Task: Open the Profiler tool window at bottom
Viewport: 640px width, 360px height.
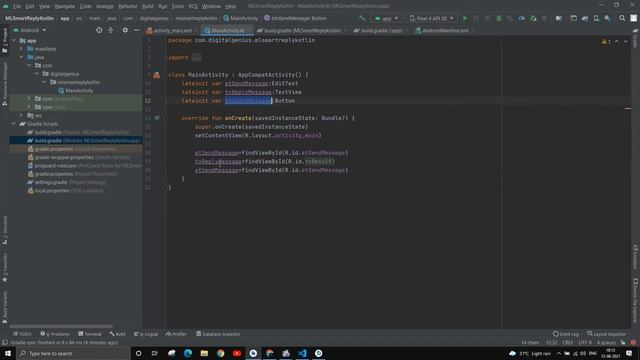Action: coord(176,334)
